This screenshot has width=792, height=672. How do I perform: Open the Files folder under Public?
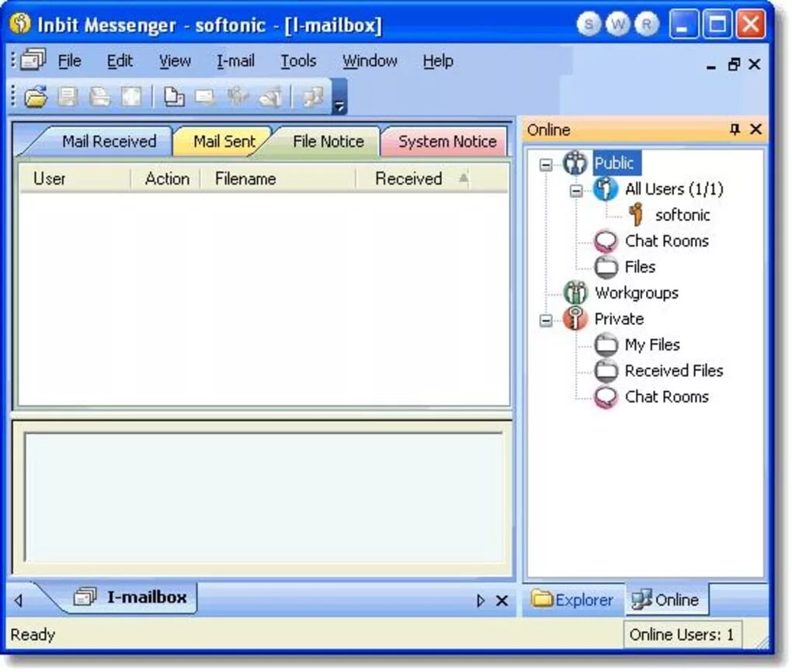[640, 267]
